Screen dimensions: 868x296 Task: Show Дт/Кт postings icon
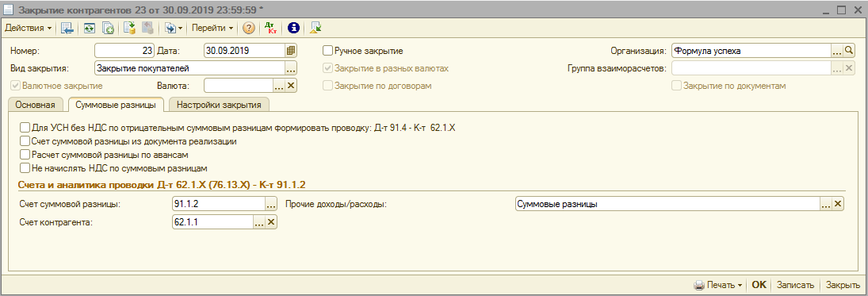pos(270,28)
